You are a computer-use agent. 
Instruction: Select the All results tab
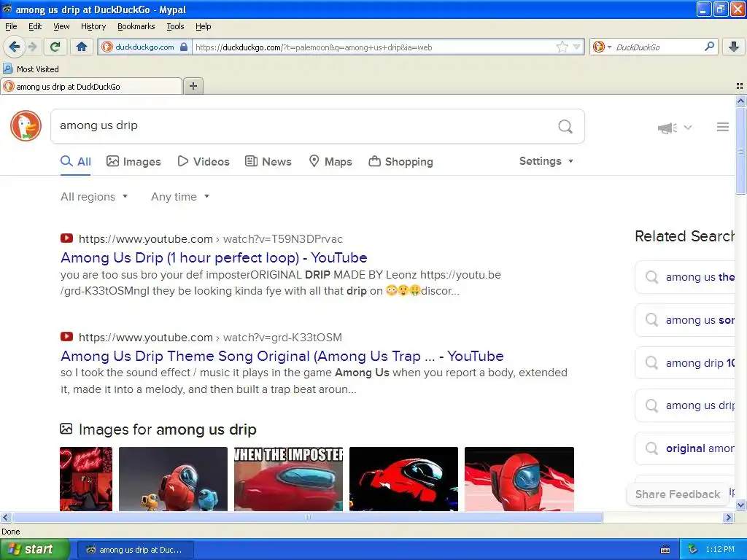click(76, 161)
